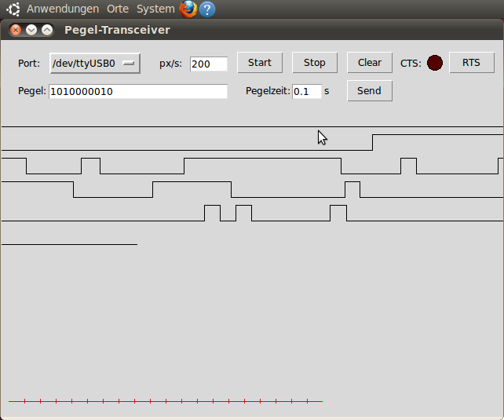504x420 pixels.
Task: Select the Pegelzeit field showing 0.1
Action: [306, 91]
